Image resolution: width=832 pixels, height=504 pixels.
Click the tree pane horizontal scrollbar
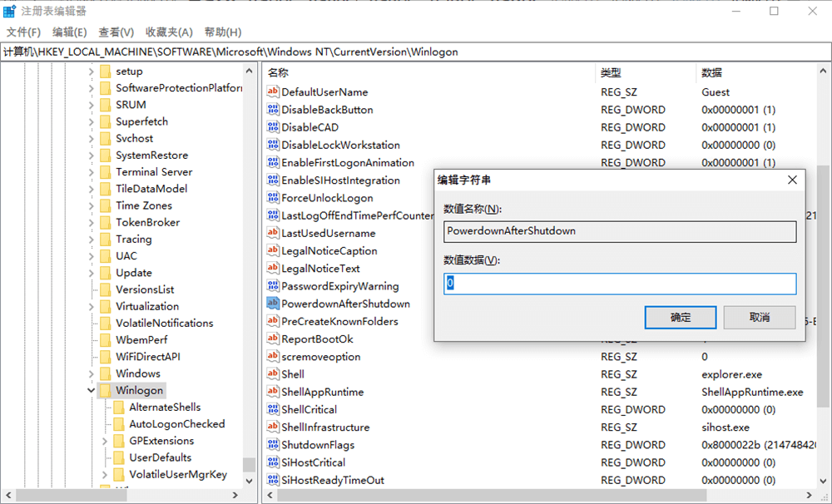click(x=125, y=496)
